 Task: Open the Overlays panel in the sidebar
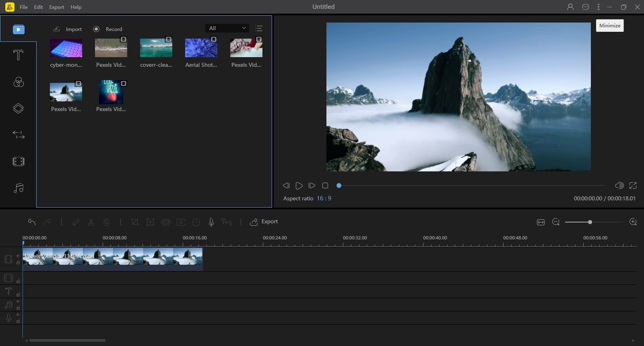click(18, 108)
